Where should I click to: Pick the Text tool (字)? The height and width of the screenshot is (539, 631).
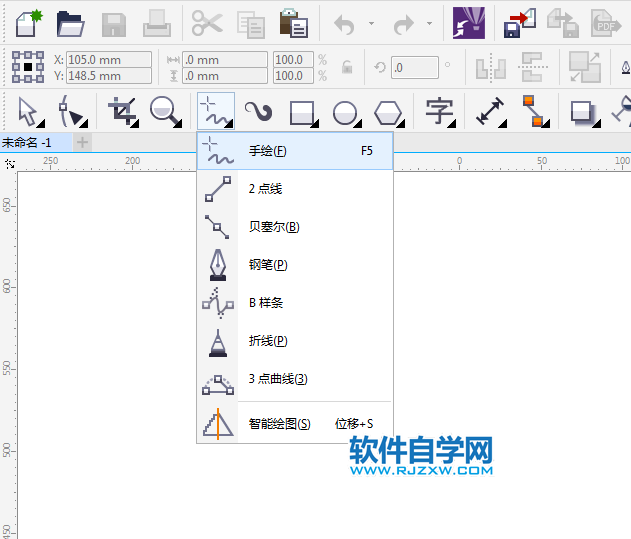click(x=439, y=111)
